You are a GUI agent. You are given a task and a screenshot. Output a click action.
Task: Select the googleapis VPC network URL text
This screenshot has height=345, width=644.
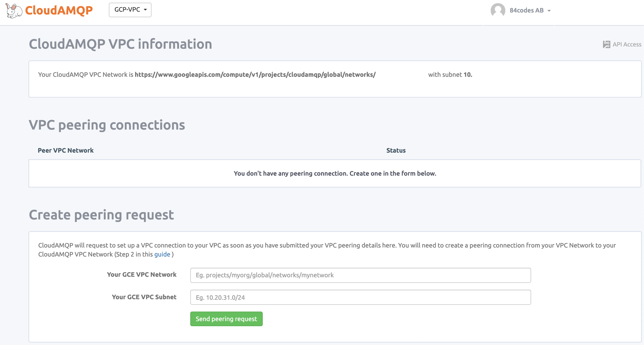[x=255, y=75]
